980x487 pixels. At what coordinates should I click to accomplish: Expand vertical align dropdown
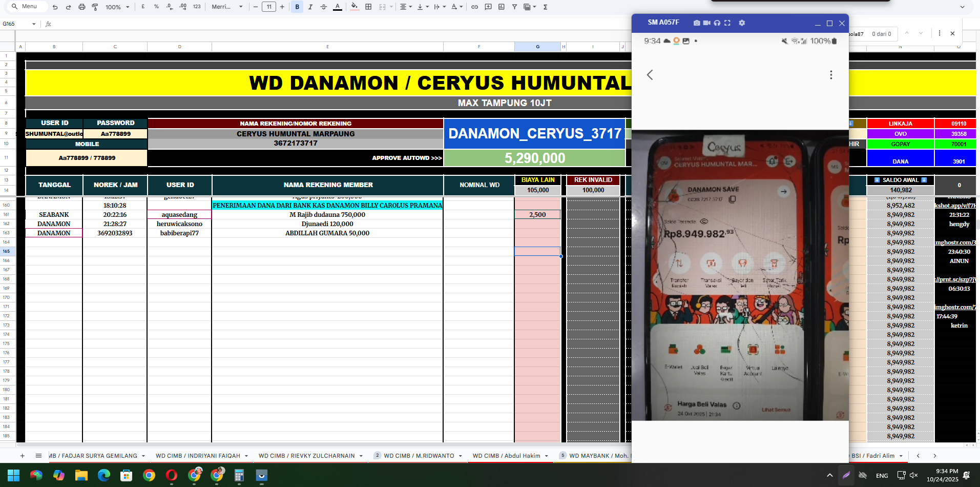[x=423, y=7]
